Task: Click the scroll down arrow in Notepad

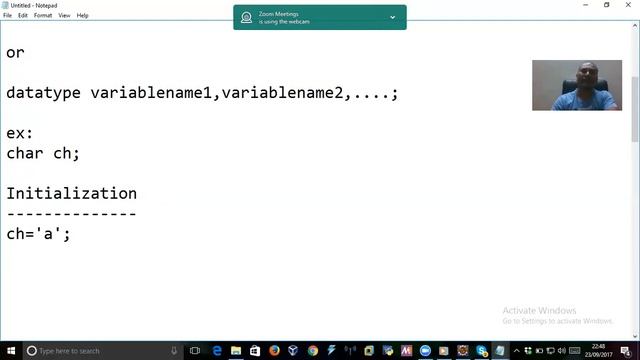Action: [635, 336]
